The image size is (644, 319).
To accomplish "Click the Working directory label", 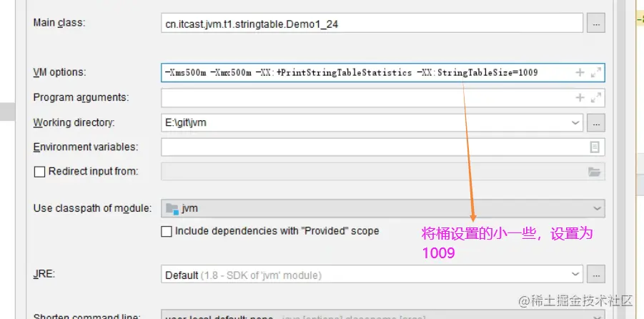I will [74, 122].
